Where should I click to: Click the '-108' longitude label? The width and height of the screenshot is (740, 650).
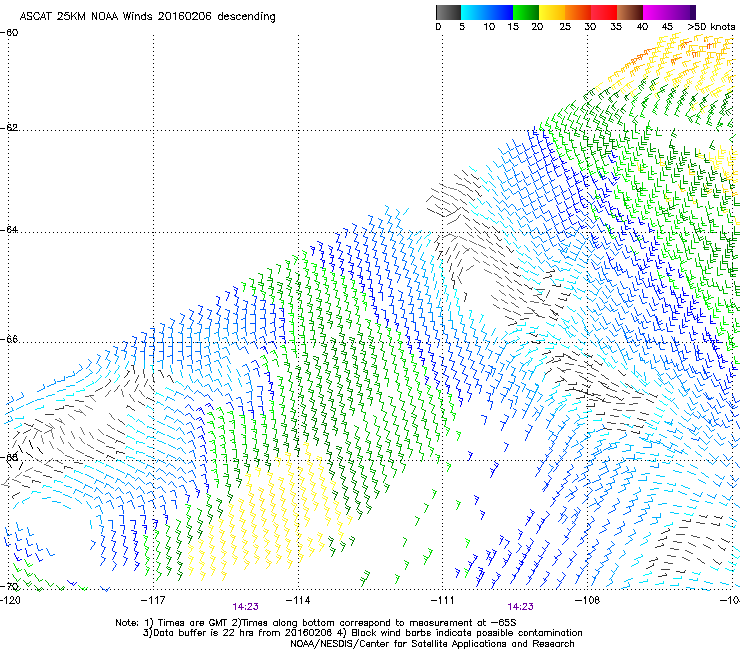(x=587, y=600)
